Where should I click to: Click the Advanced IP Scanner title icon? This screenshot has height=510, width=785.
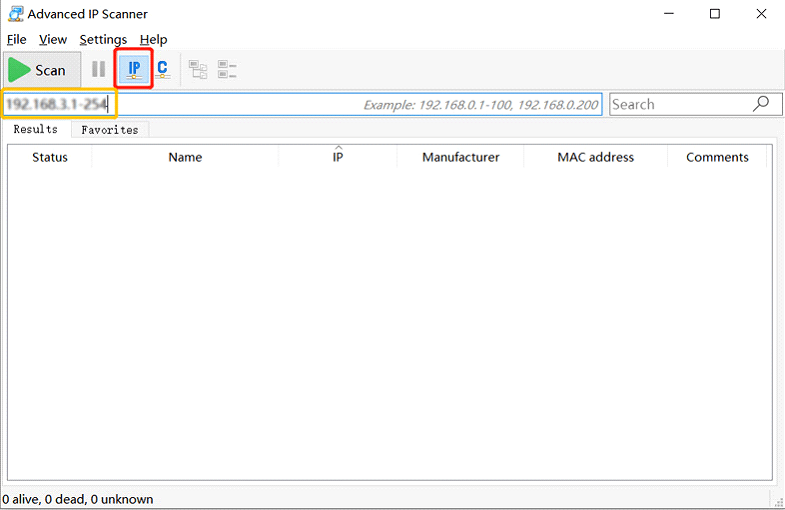16,14
